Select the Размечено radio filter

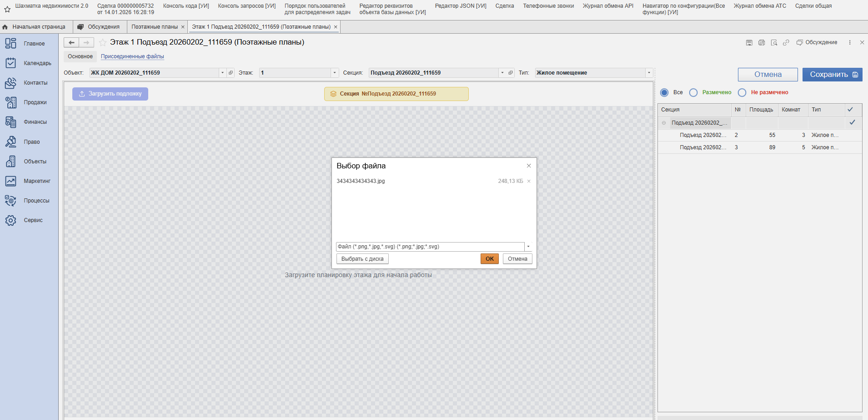click(693, 93)
